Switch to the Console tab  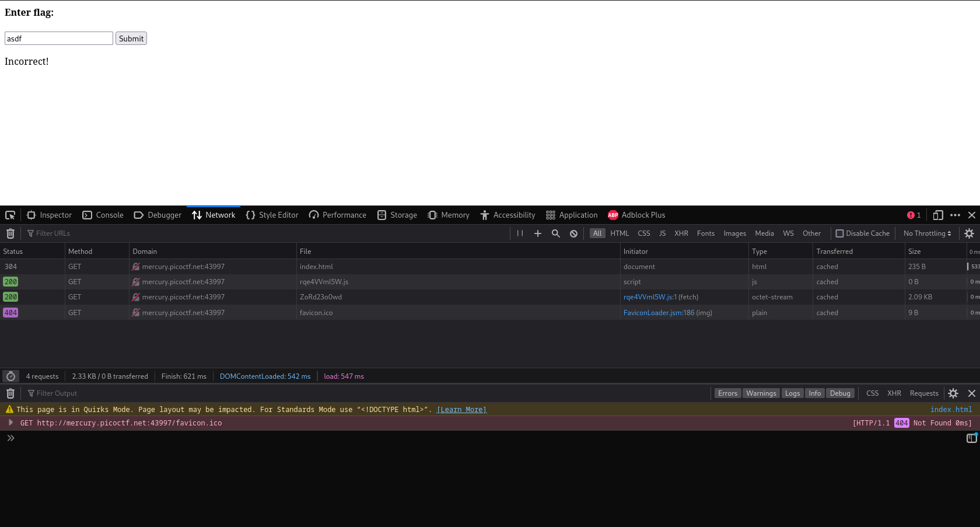[103, 215]
